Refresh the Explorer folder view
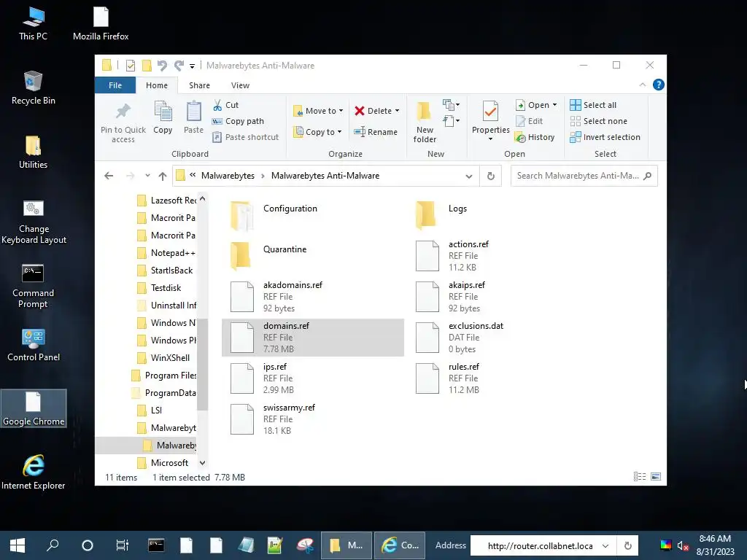Viewport: 747px width, 560px height. (x=491, y=176)
